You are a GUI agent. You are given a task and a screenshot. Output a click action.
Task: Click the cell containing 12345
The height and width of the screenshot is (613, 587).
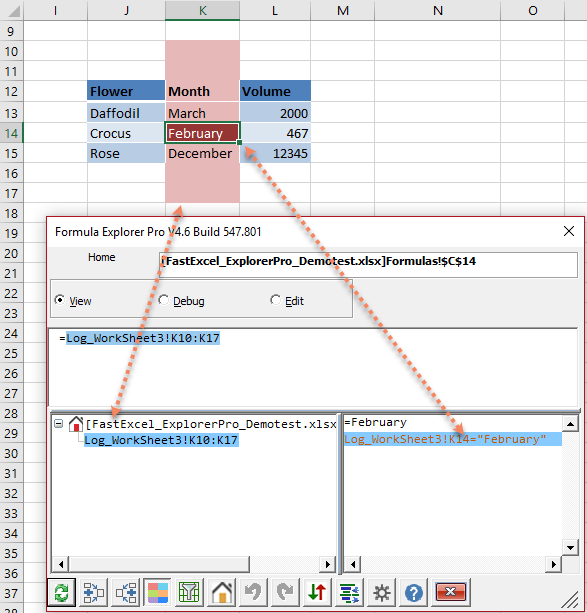pos(275,153)
